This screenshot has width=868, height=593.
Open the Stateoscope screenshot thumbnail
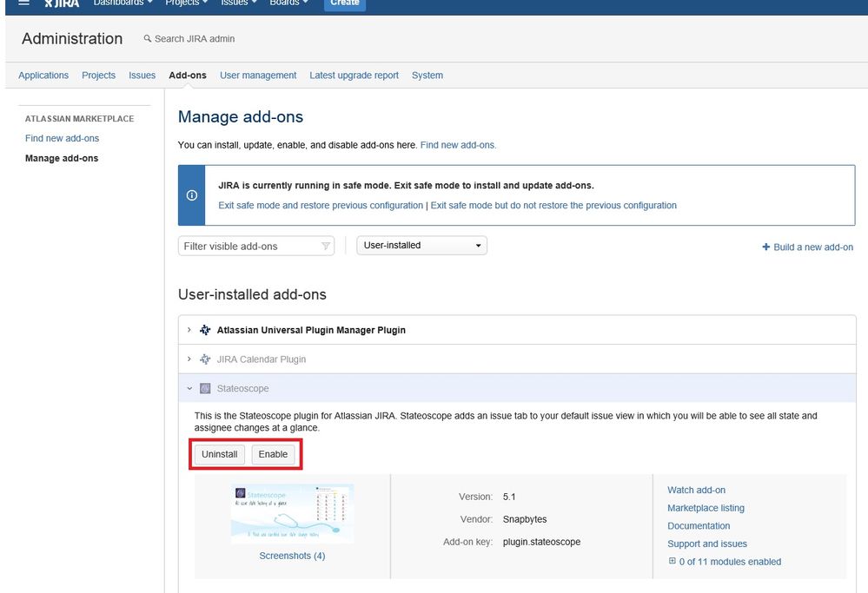[x=292, y=514]
